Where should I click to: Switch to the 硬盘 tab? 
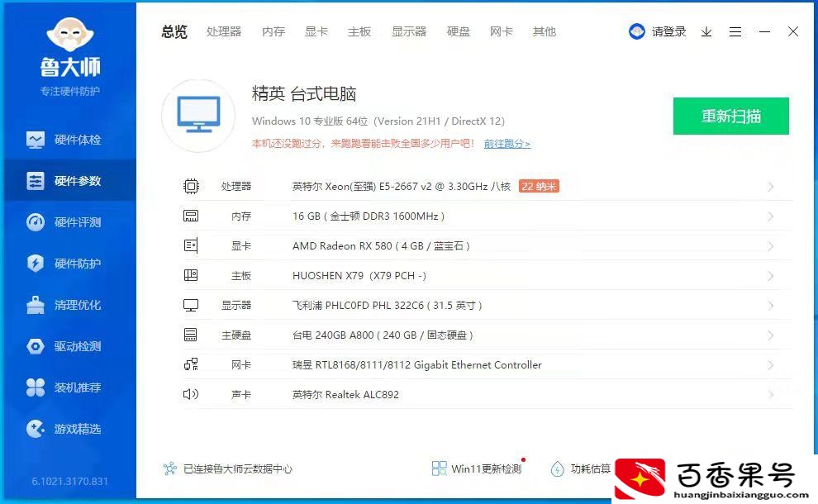(x=459, y=32)
